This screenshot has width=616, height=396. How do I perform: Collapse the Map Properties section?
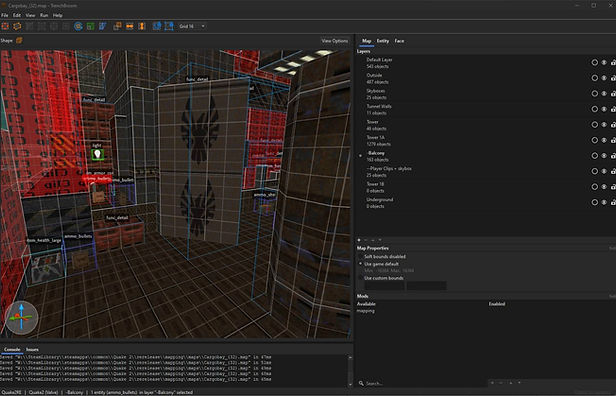[x=372, y=248]
